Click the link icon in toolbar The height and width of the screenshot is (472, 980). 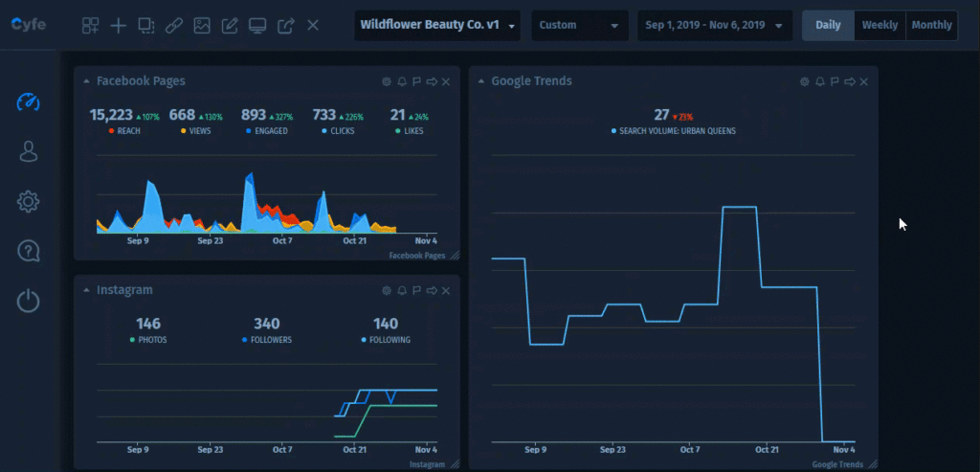[174, 26]
